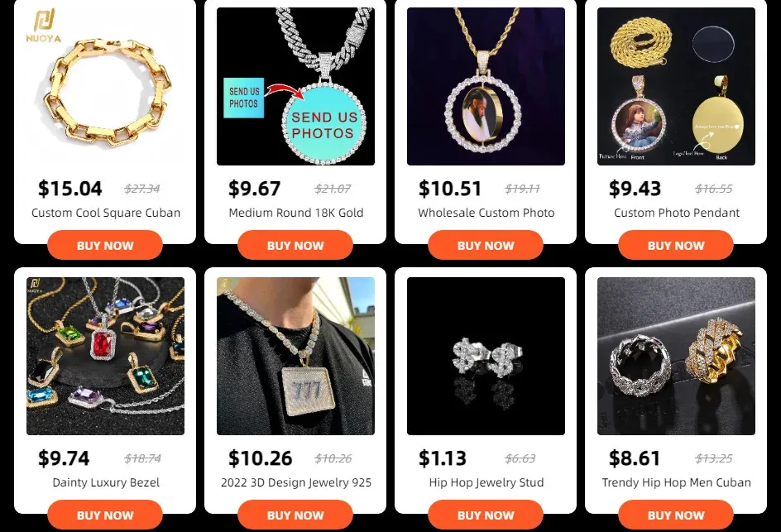The height and width of the screenshot is (532, 781).
Task: Buy the $8.61 Trendy Hip Hop Cuban ring
Action: (x=676, y=515)
